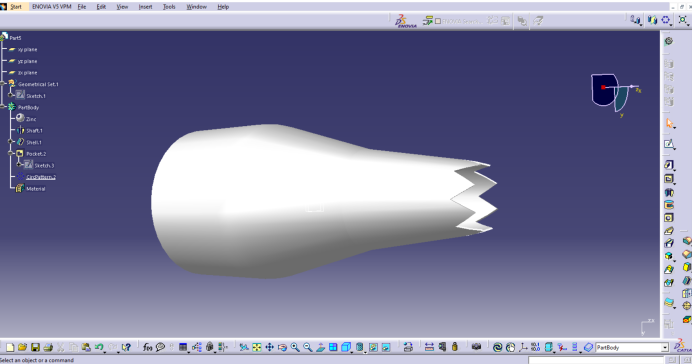
Task: Create an Axis System
Action: click(x=523, y=347)
